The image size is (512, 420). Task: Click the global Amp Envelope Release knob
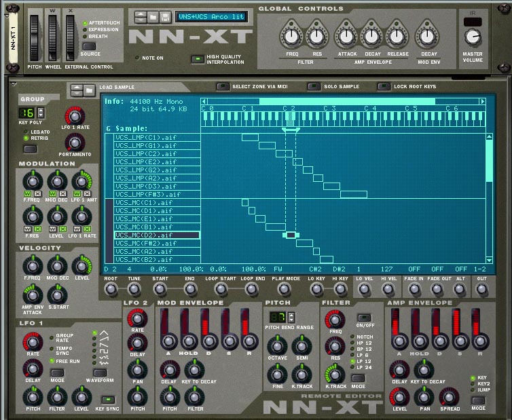pos(397,36)
